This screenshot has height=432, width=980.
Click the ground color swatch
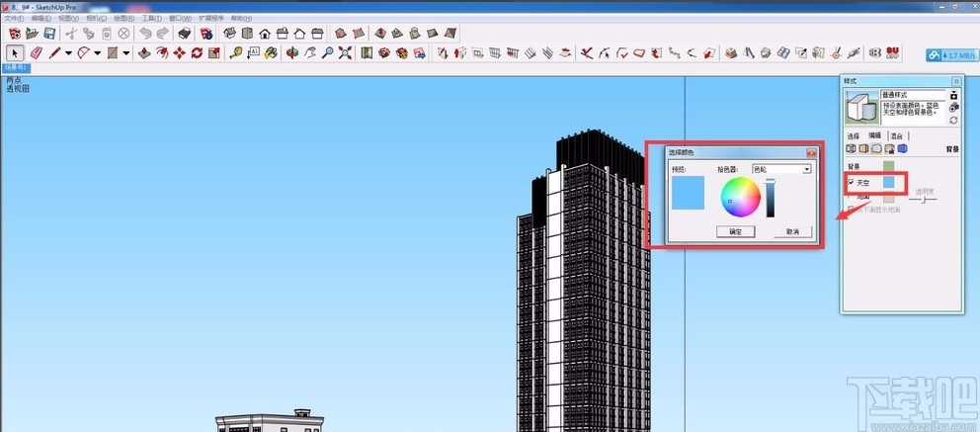(x=889, y=197)
